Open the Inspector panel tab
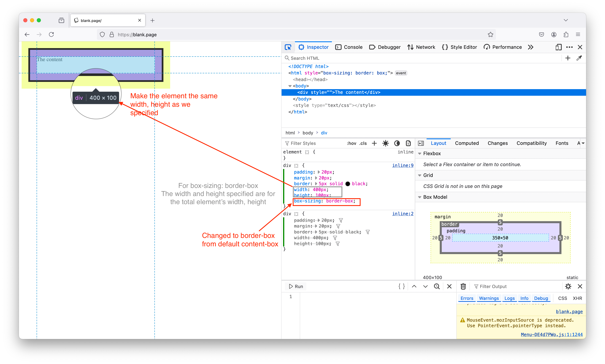The height and width of the screenshot is (364, 605). pos(313,47)
